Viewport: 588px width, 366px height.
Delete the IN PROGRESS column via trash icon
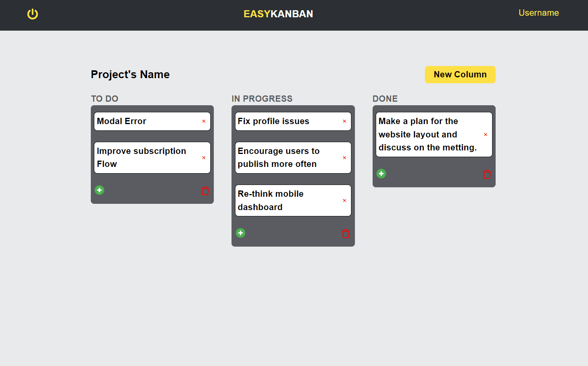(346, 234)
